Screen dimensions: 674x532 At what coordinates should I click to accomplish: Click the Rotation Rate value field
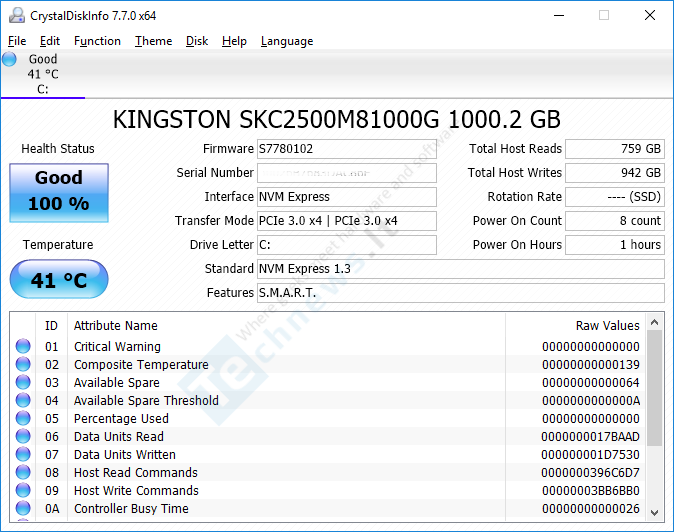tap(615, 197)
